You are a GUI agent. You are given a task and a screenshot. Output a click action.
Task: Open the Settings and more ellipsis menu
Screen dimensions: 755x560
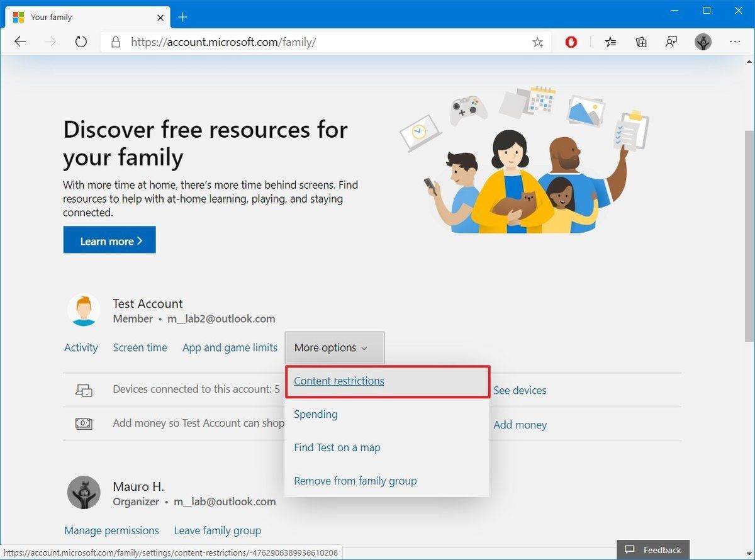(735, 42)
